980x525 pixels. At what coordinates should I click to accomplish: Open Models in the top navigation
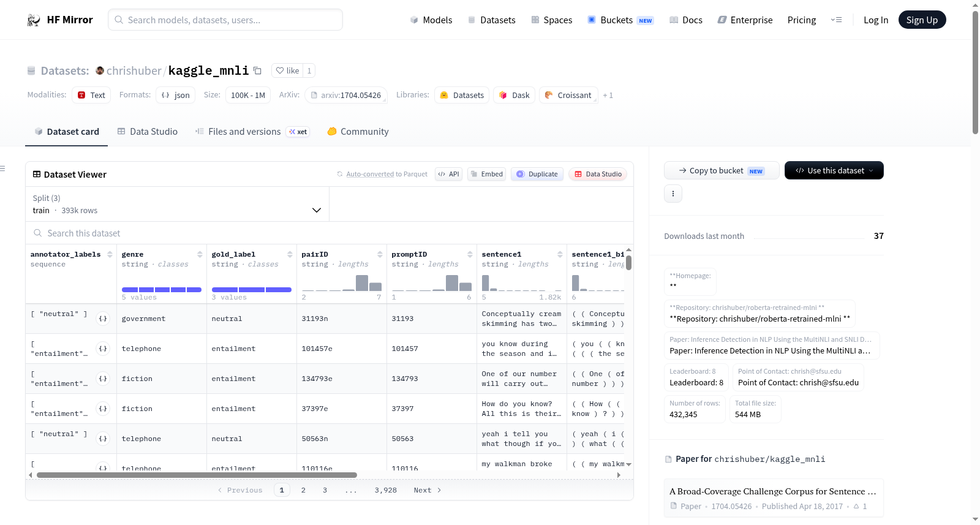(x=431, y=20)
